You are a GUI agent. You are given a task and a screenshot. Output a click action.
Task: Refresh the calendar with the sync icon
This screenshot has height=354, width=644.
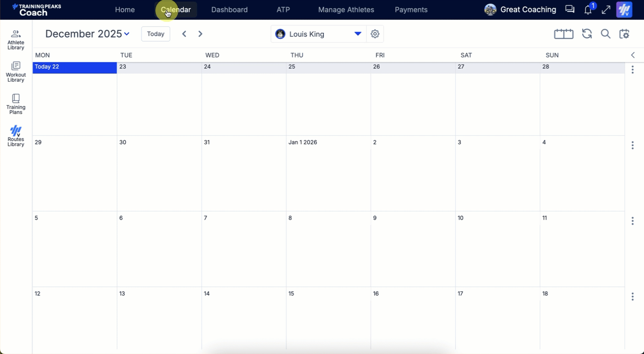(x=587, y=34)
